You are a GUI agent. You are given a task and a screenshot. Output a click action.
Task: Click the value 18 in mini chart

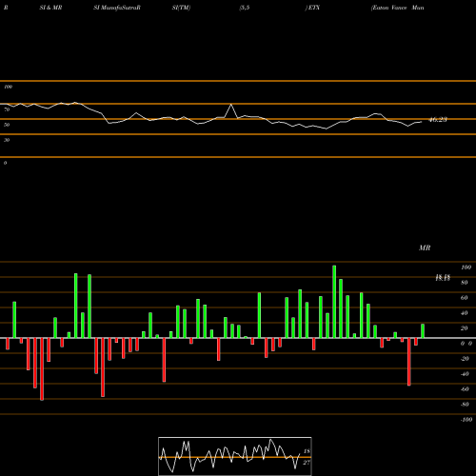307,451
